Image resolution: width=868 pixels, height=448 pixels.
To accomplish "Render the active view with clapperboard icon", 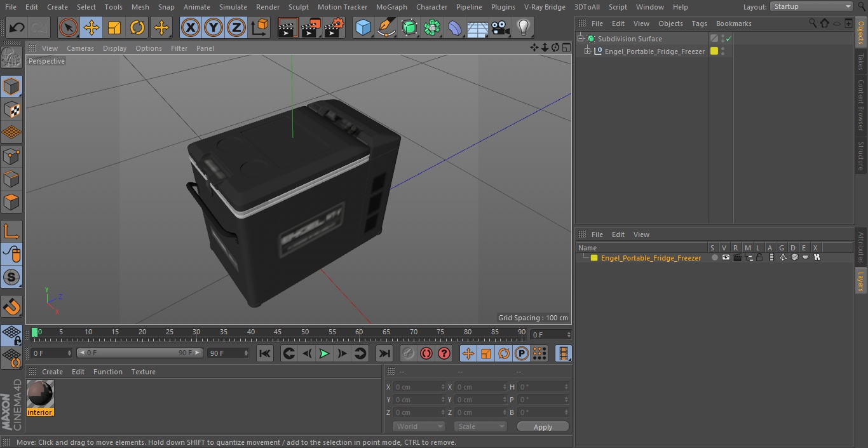I will pyautogui.click(x=288, y=28).
